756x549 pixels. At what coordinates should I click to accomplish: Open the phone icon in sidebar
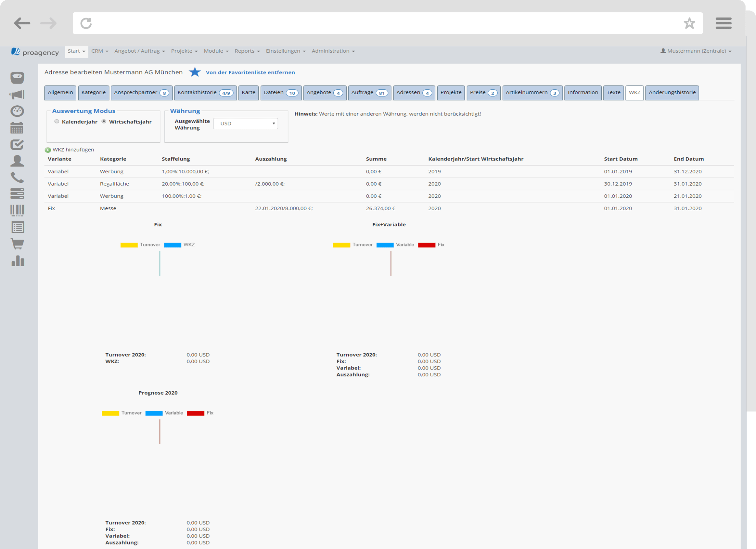click(x=17, y=177)
